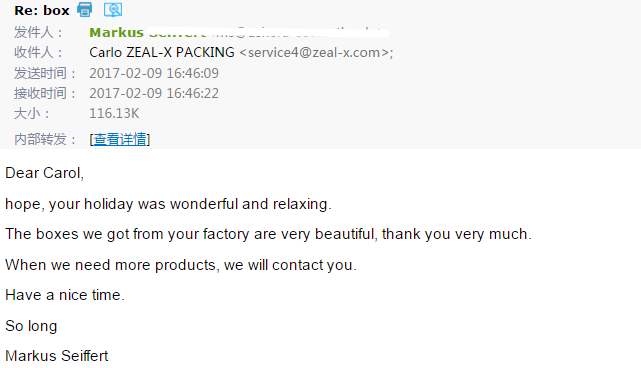
Task: Click the receive time 2017-02-09 16:46:22
Action: (154, 93)
